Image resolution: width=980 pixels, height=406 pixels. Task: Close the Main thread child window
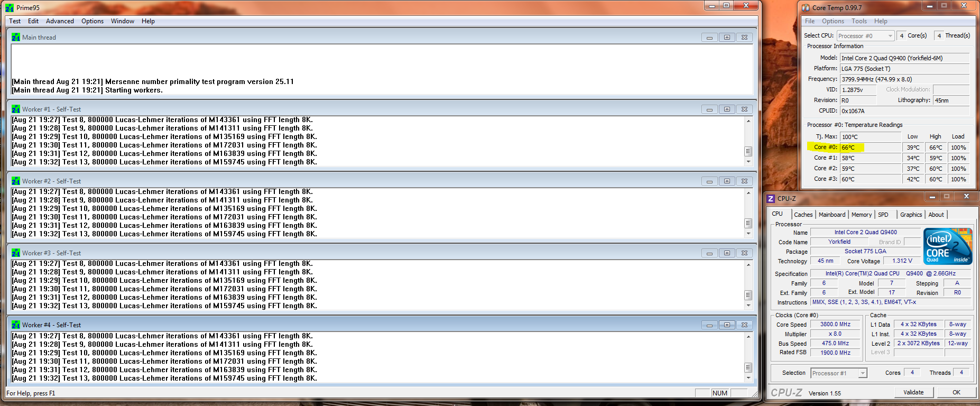coord(744,37)
